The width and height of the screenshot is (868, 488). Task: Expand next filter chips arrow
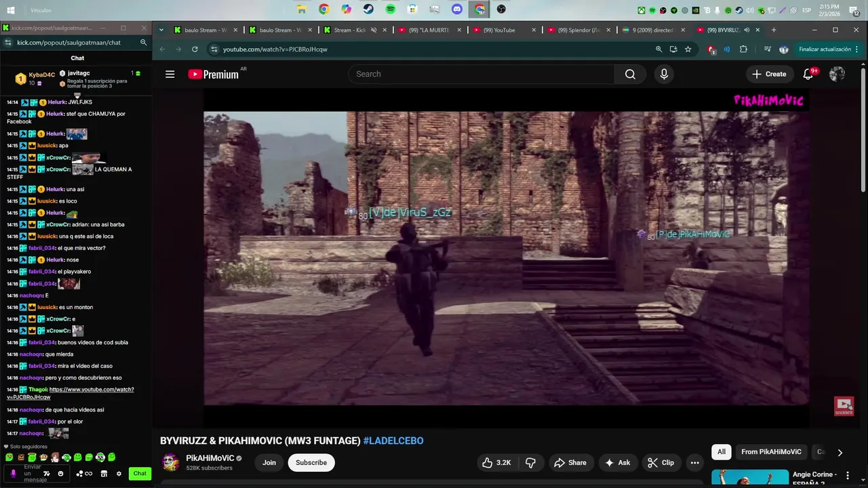[840, 452]
